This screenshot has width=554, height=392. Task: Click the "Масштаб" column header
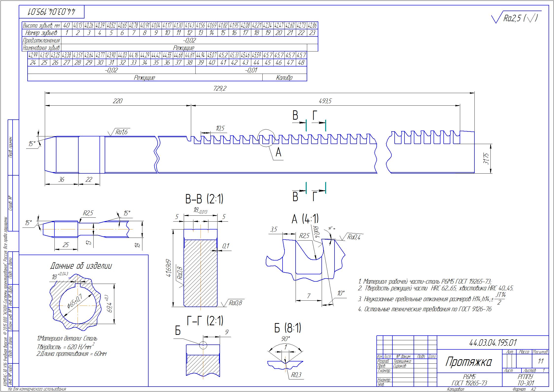540,352
